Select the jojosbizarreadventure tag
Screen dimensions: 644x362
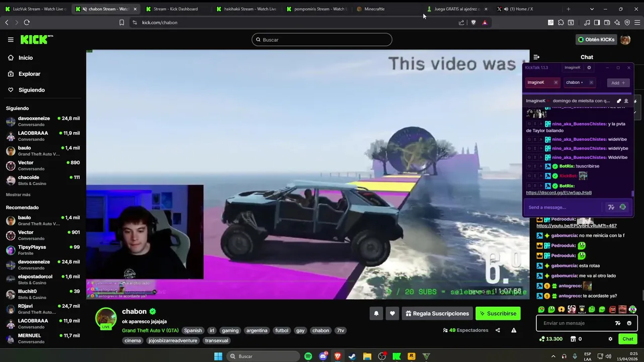pyautogui.click(x=173, y=340)
